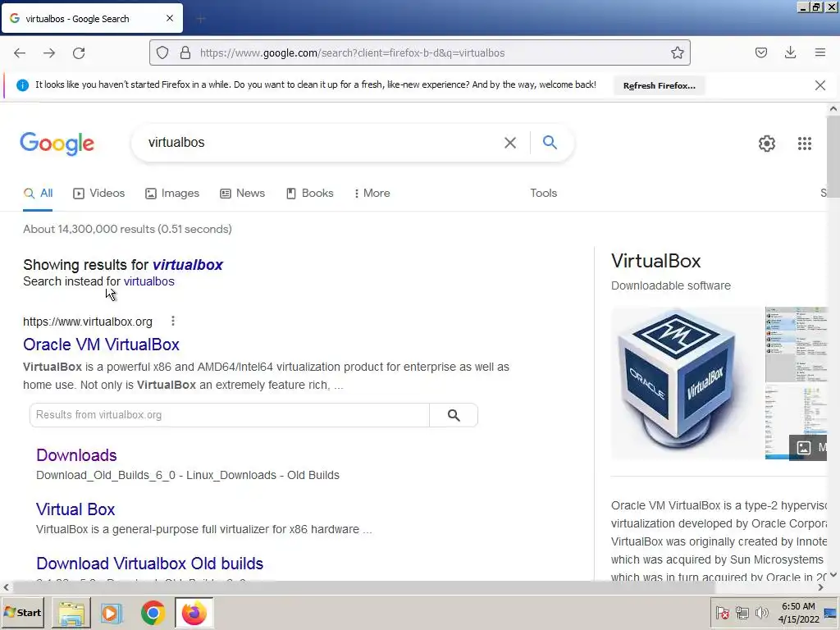This screenshot has width=840, height=630.
Task: Open the Google apps grid
Action: point(804,144)
